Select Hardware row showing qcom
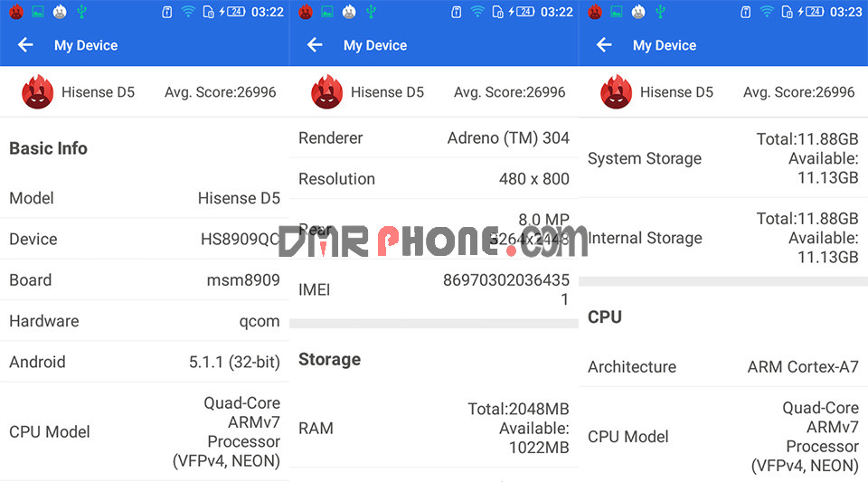 point(145,321)
